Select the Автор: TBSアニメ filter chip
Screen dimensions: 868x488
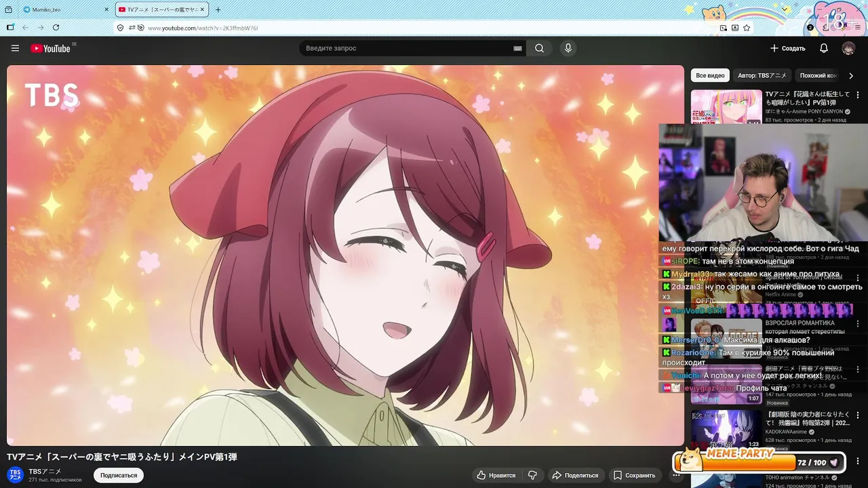click(762, 76)
